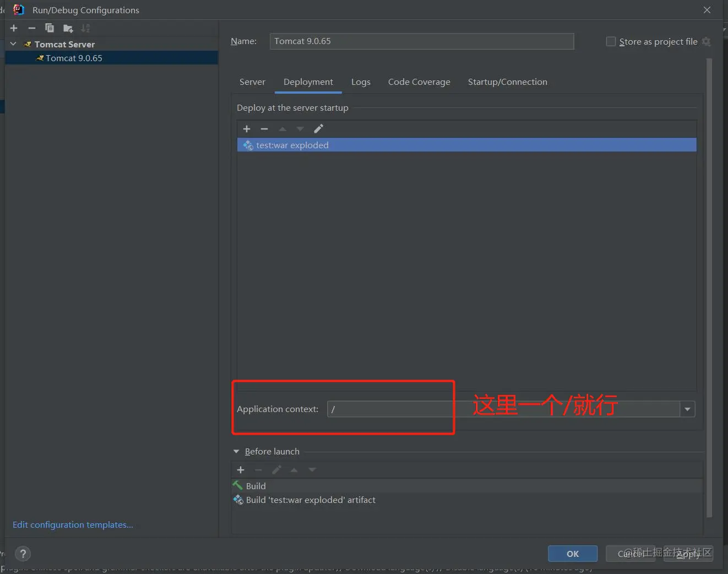Remove the selected deployment artifact
The width and height of the screenshot is (728, 574).
tap(264, 129)
